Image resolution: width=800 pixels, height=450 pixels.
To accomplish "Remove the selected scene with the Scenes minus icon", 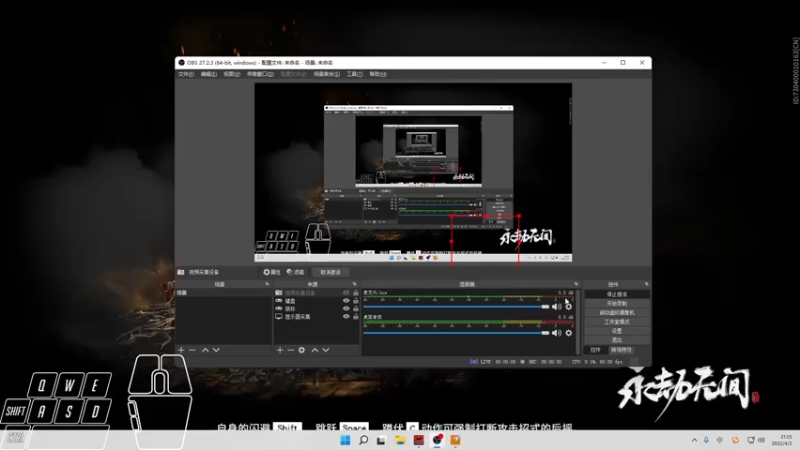I will point(192,350).
